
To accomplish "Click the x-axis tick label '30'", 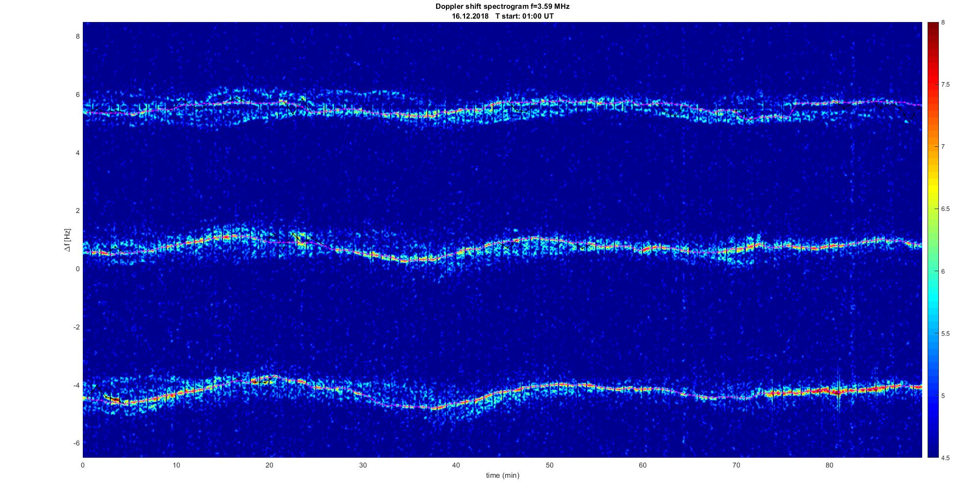I will click(363, 466).
